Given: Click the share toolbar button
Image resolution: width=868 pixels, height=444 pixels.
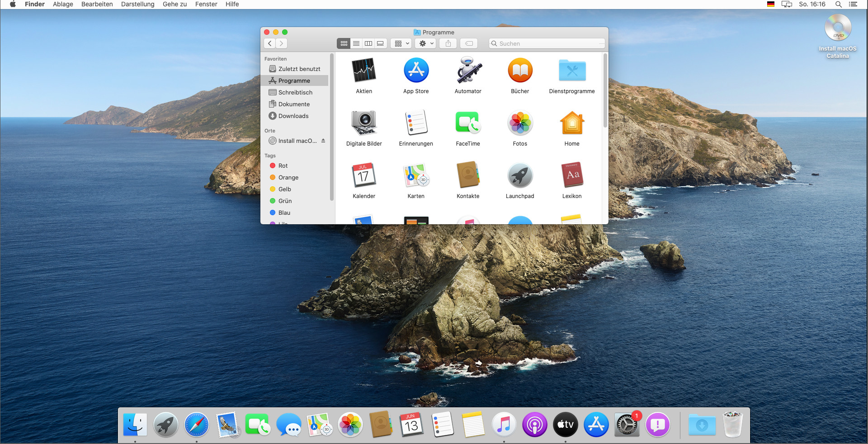Looking at the screenshot, I should point(448,43).
